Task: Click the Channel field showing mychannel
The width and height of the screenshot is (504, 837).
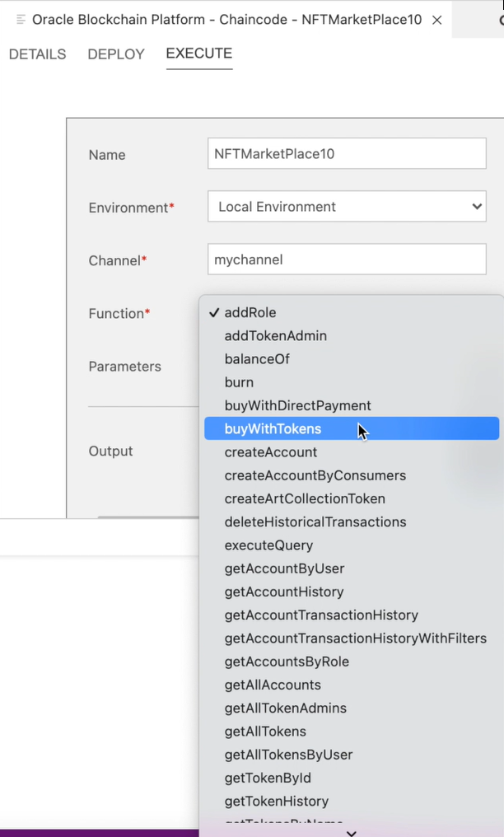Action: pyautogui.click(x=346, y=259)
